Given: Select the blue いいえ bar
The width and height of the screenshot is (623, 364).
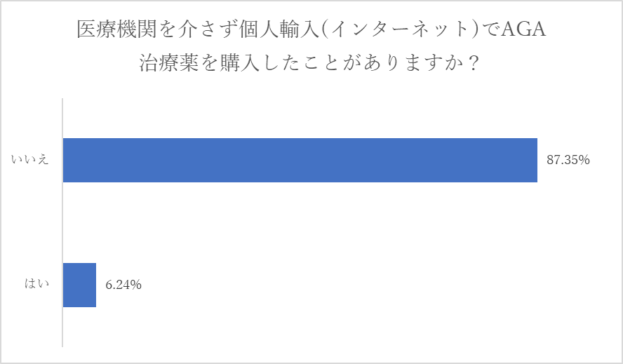Looking at the screenshot, I should 300,160.
